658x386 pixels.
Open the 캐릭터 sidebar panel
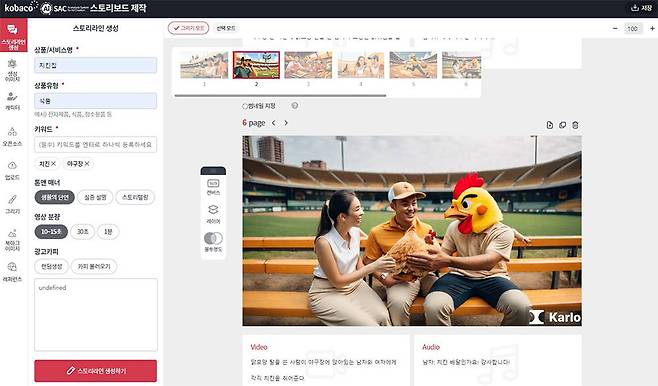pyautogui.click(x=13, y=101)
